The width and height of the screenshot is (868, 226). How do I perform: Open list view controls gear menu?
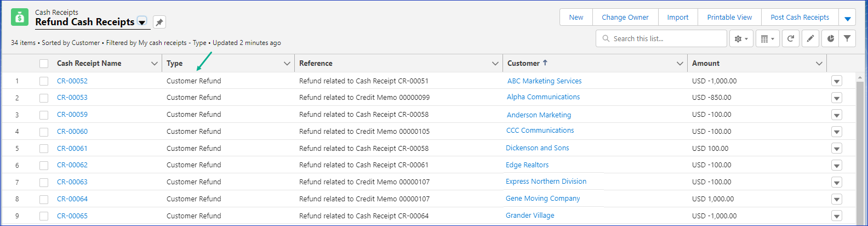741,39
